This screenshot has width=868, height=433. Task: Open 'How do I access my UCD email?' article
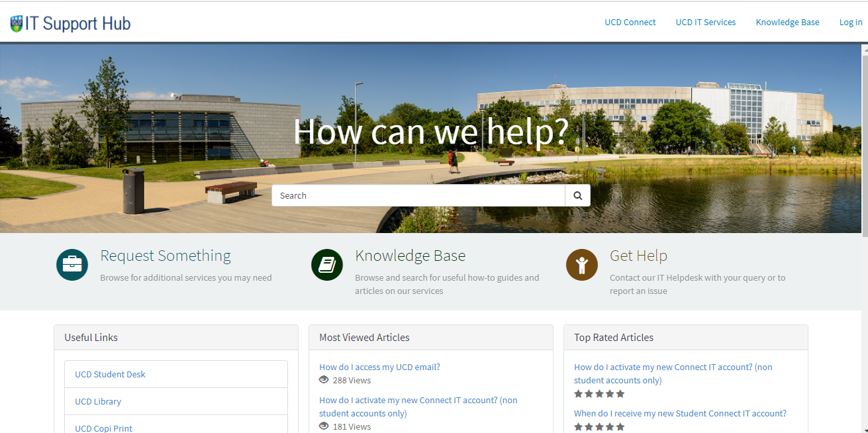tap(379, 367)
